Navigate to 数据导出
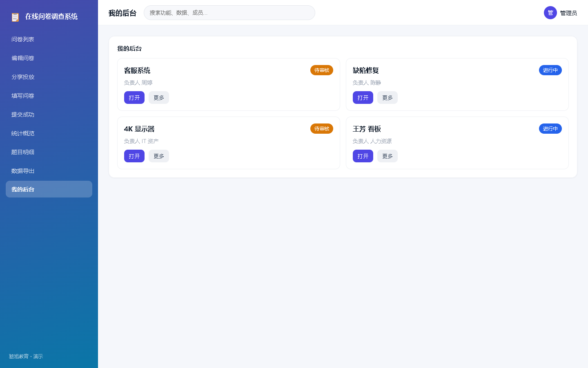This screenshot has width=588, height=368. (x=49, y=171)
